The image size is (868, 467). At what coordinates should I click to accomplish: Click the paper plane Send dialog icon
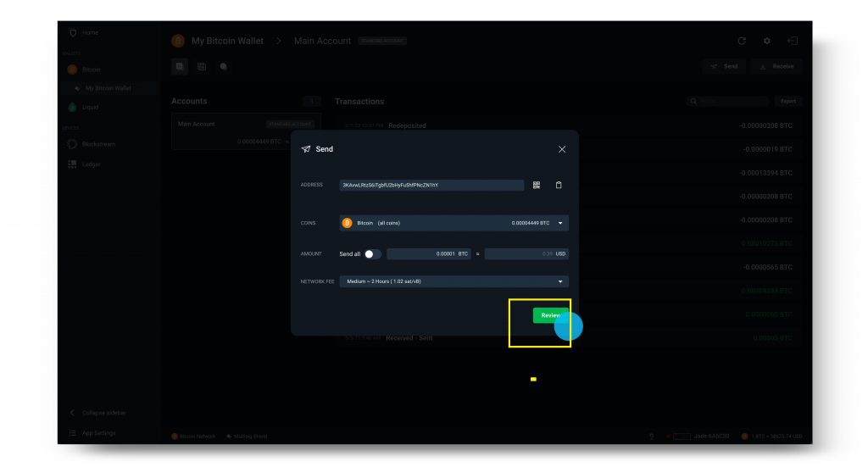[305, 149]
